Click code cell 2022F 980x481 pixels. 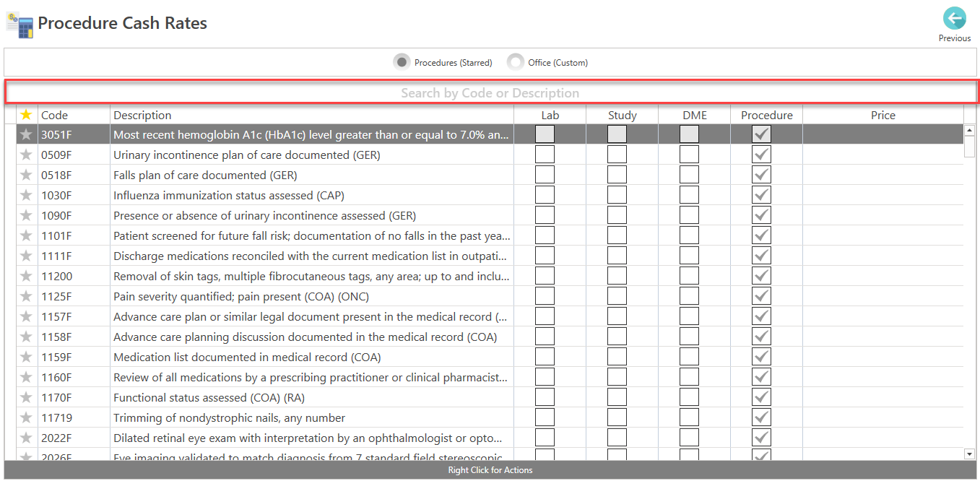74,438
